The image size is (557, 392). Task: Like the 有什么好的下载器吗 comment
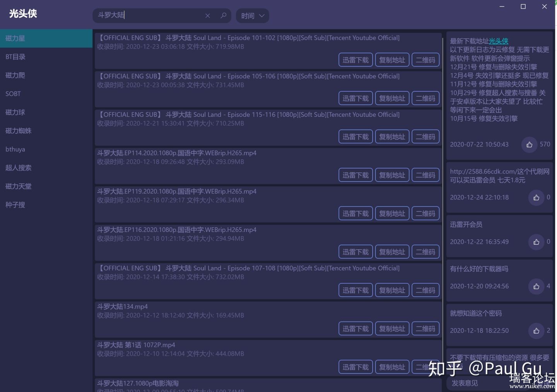click(536, 286)
